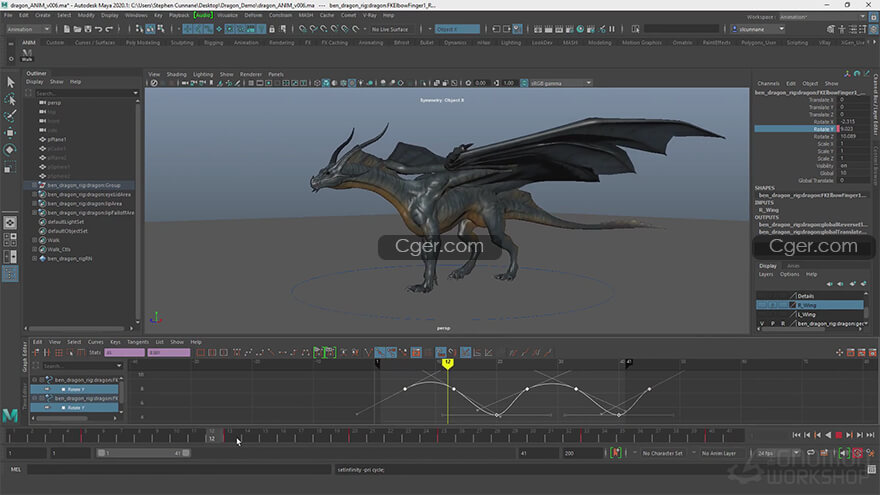The width and height of the screenshot is (880, 495).
Task: Click the Save Scene disk icon
Action: pos(88,29)
